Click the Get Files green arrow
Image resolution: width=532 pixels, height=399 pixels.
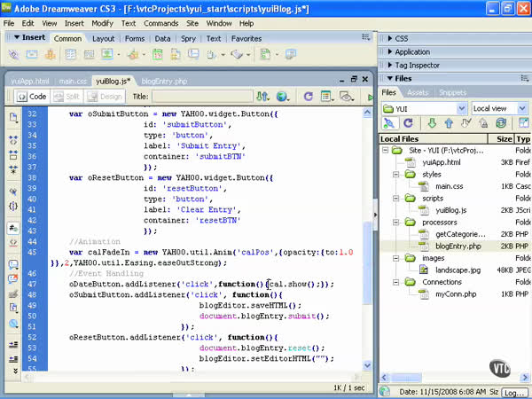432,123
